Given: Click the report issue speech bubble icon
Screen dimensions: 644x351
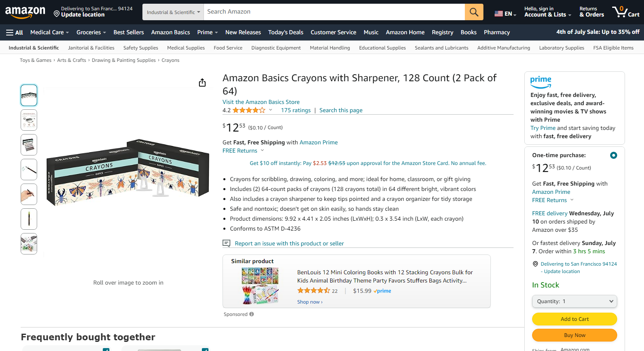Looking at the screenshot, I should (226, 243).
